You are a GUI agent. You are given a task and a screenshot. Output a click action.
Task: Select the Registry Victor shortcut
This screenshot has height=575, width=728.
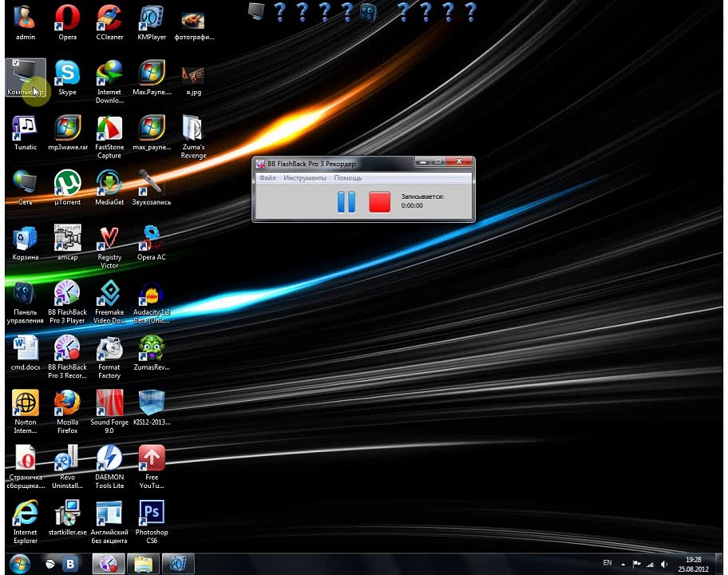109,247
